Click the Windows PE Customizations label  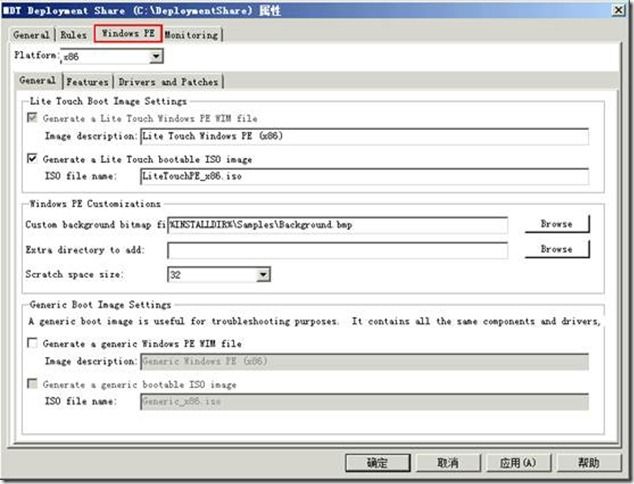click(x=95, y=203)
